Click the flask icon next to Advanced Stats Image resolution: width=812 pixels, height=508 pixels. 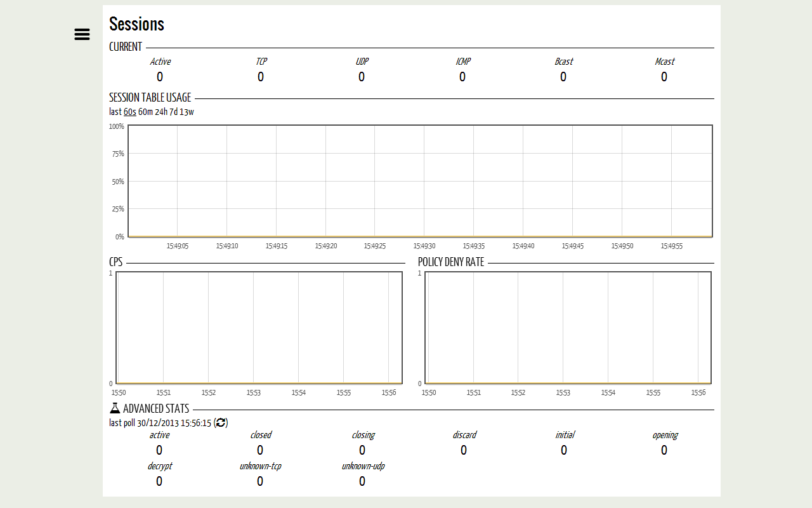(x=115, y=408)
